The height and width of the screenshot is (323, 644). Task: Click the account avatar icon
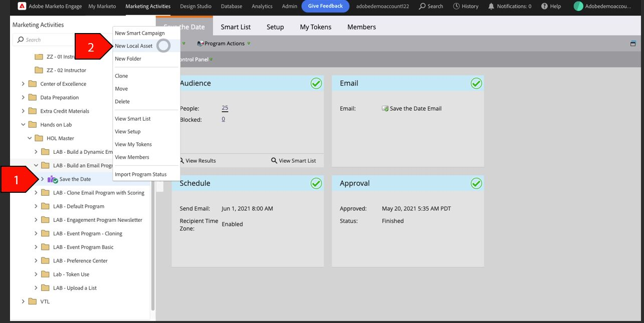578,7
